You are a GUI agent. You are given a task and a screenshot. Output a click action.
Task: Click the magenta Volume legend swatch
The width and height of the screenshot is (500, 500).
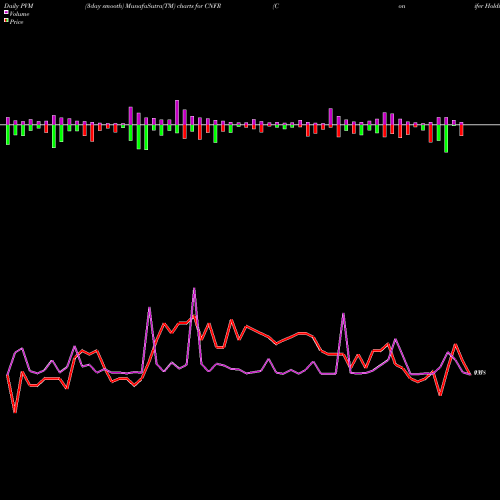click(x=6, y=12)
